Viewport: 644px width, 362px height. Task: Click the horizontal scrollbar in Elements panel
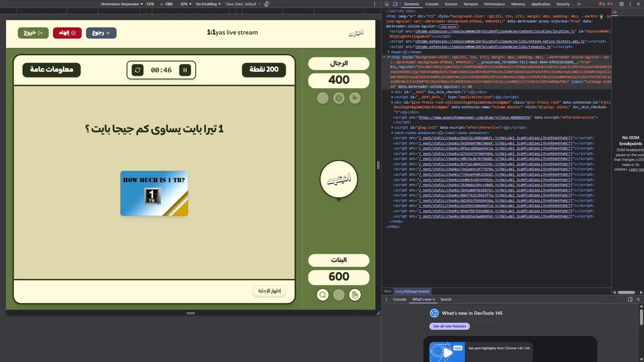pos(626,292)
